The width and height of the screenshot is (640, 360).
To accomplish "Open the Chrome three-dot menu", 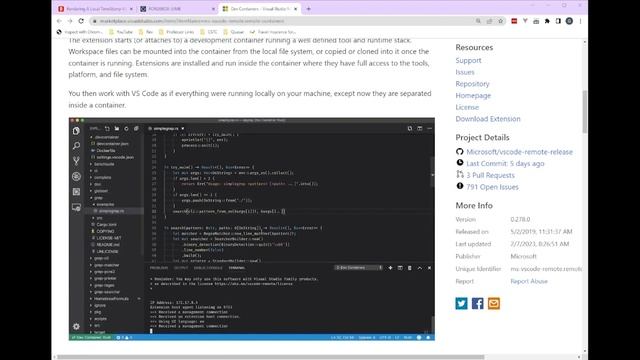I will (x=580, y=21).
